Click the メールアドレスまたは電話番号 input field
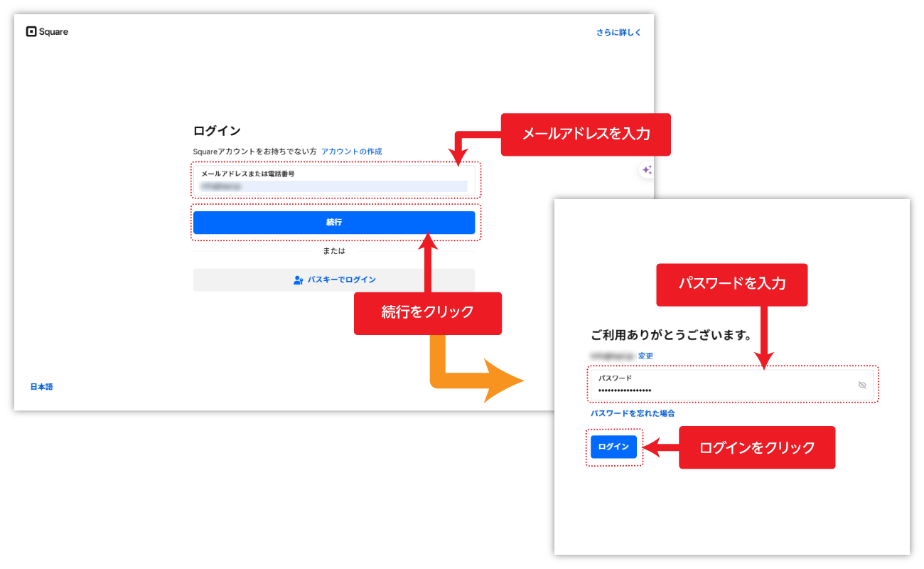The width and height of the screenshot is (924, 569). (x=335, y=181)
